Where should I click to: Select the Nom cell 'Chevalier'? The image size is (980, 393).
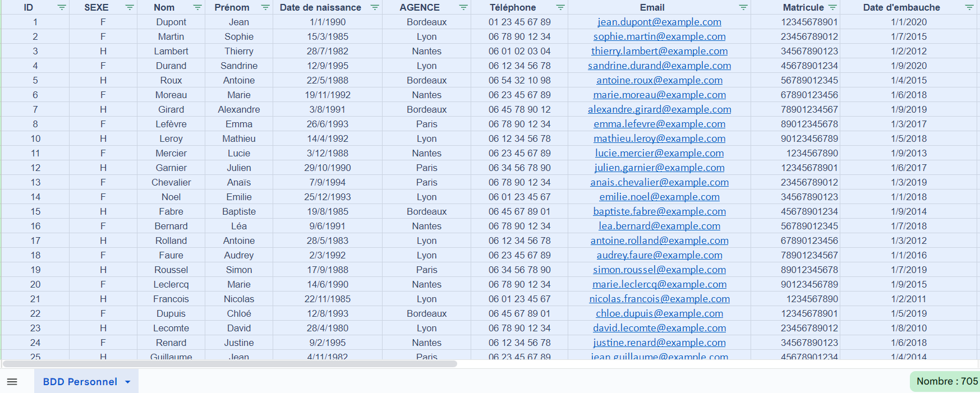pos(171,182)
